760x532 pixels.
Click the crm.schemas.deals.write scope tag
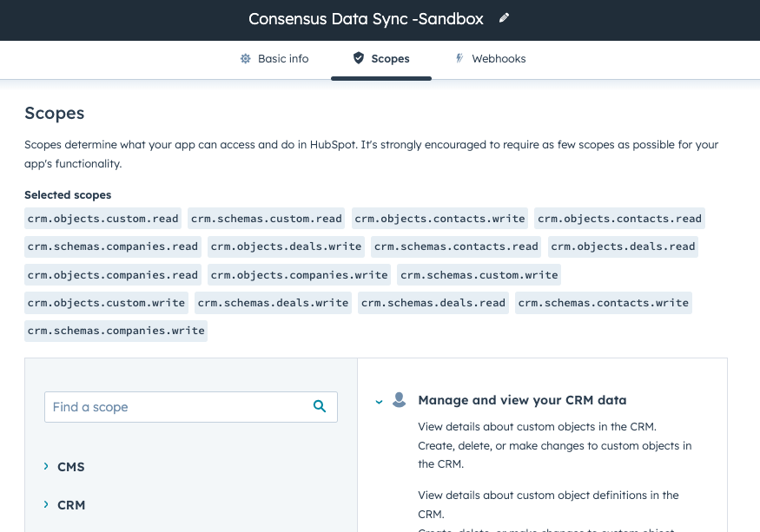[x=273, y=303]
